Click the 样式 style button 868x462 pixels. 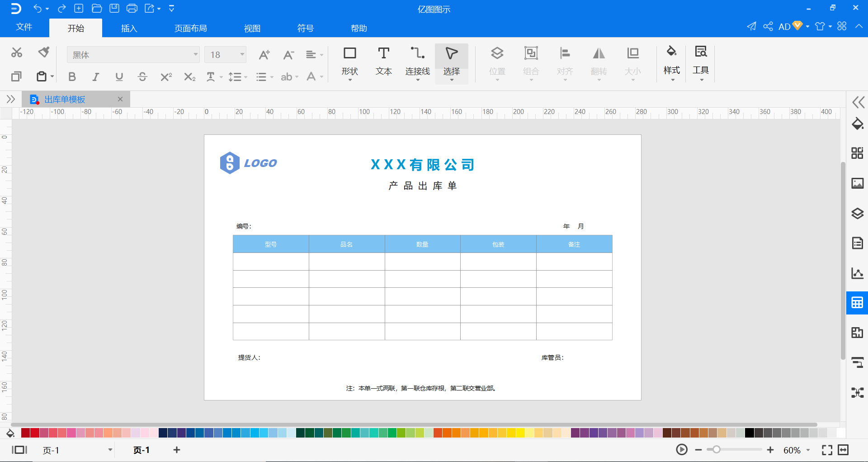(671, 62)
